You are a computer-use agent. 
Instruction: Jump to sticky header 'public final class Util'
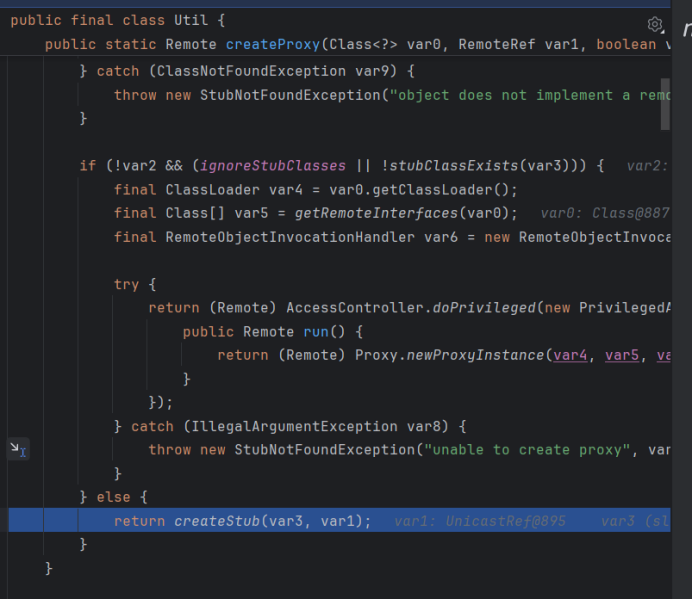pos(117,20)
